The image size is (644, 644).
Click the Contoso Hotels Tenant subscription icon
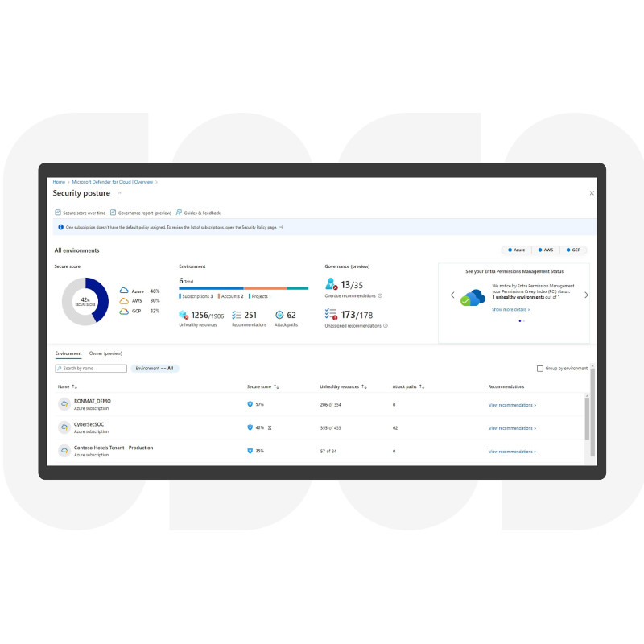point(64,451)
